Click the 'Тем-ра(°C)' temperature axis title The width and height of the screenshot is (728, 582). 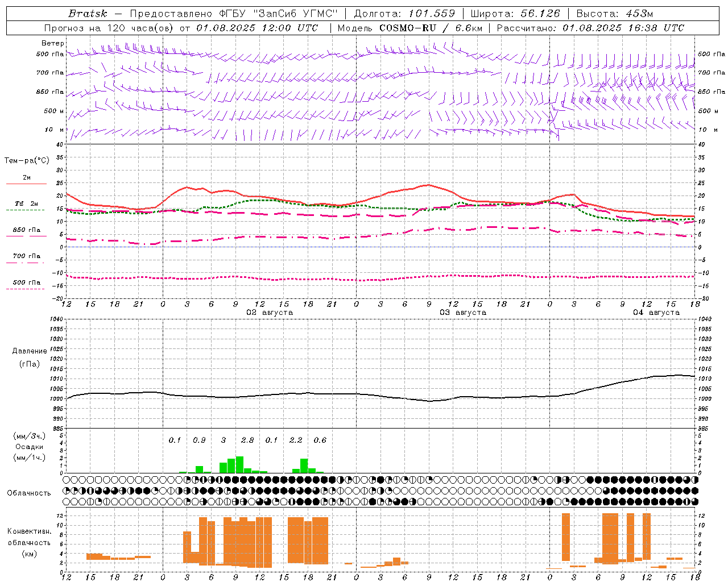tap(27, 161)
